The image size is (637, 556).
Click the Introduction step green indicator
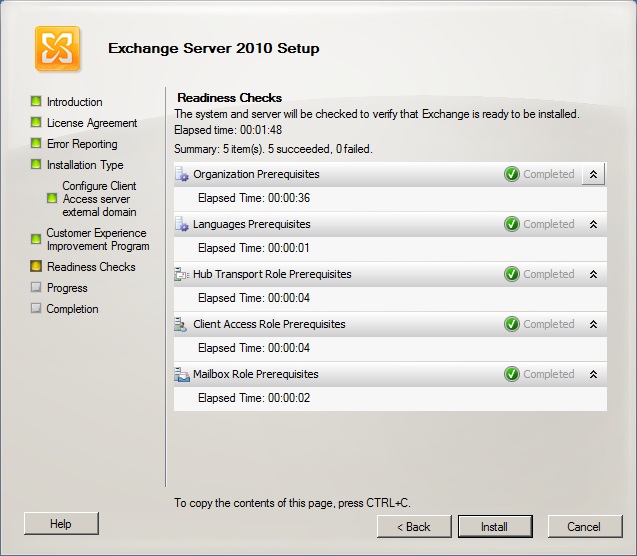tap(36, 101)
